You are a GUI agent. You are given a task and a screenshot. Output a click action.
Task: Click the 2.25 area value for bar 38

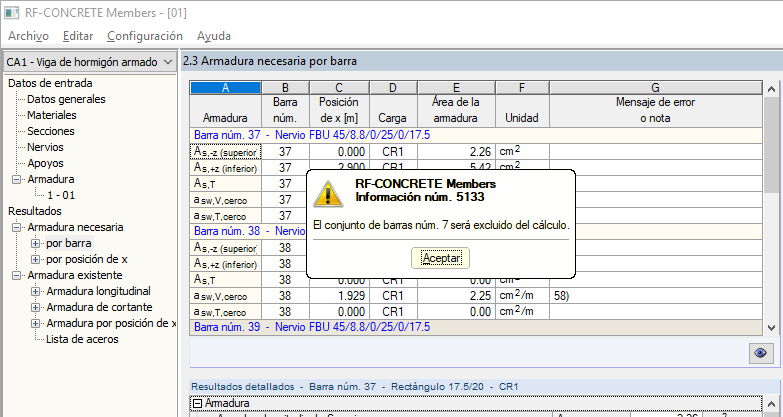[x=456, y=296]
